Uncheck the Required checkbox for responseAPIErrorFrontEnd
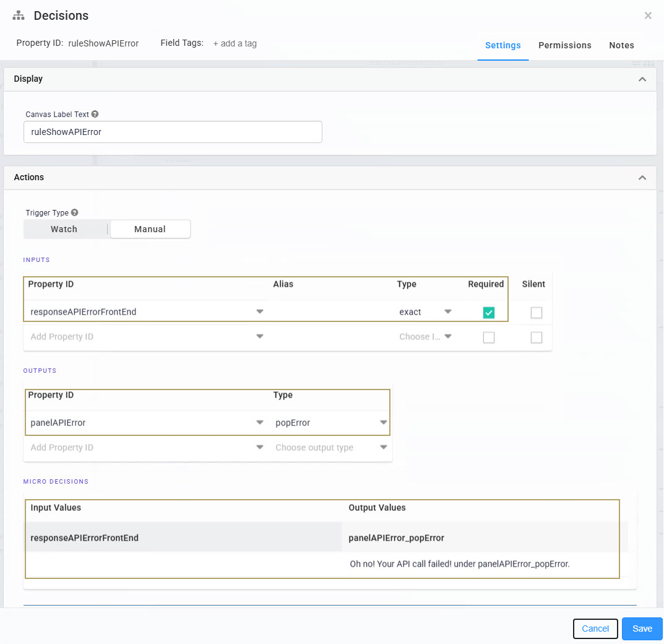The image size is (664, 644). point(489,313)
